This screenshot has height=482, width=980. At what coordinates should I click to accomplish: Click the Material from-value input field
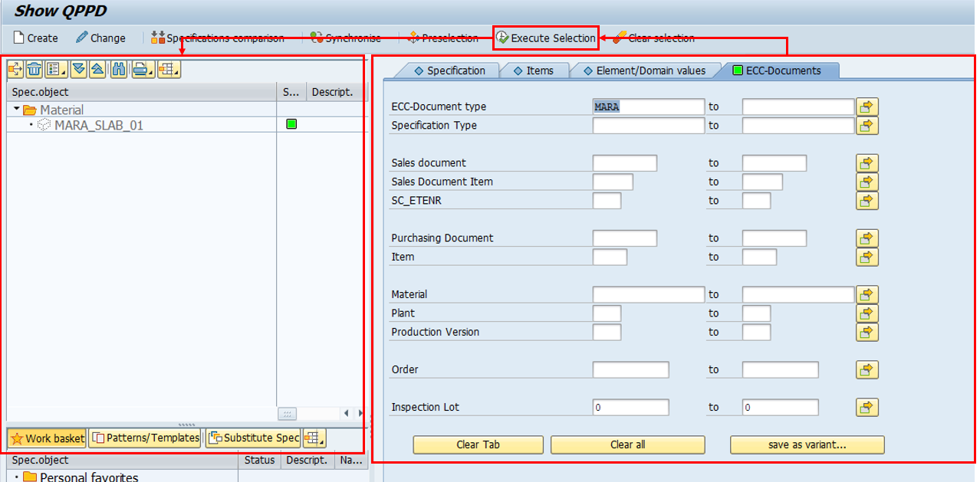click(648, 294)
